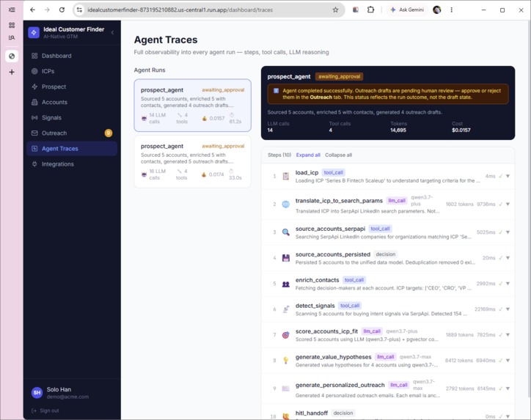Select the prospect_agent run with 16 LLM calls
The width and height of the screenshot is (531, 420).
pyautogui.click(x=192, y=161)
